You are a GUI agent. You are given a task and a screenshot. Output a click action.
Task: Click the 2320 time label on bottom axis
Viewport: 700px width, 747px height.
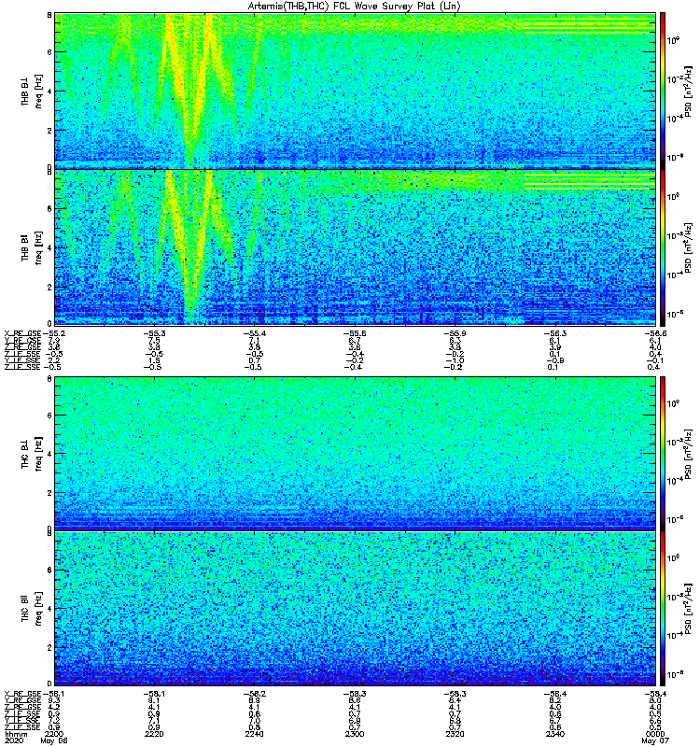pos(455,734)
